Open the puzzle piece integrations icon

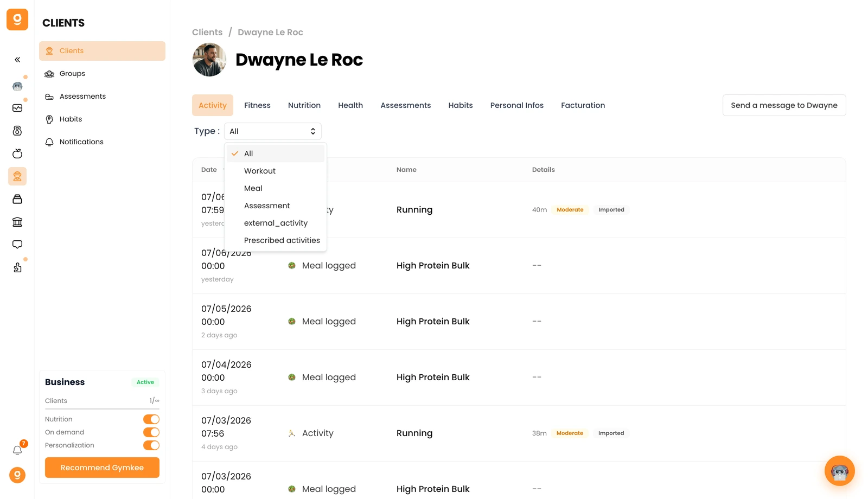point(17,267)
